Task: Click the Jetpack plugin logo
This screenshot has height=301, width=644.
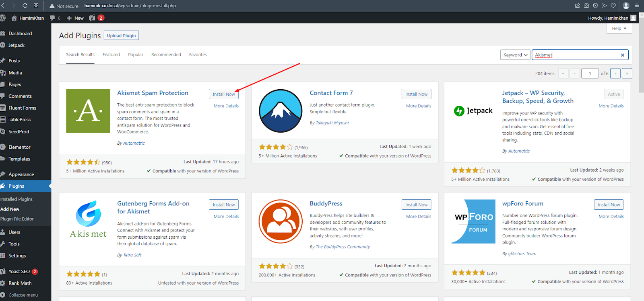Action: tap(473, 111)
